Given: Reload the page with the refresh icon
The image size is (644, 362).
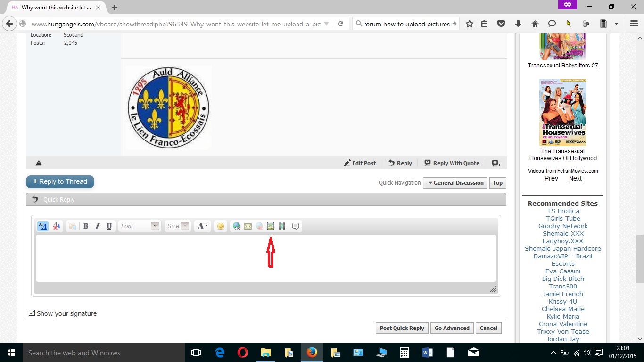Looking at the screenshot, I should click(340, 24).
